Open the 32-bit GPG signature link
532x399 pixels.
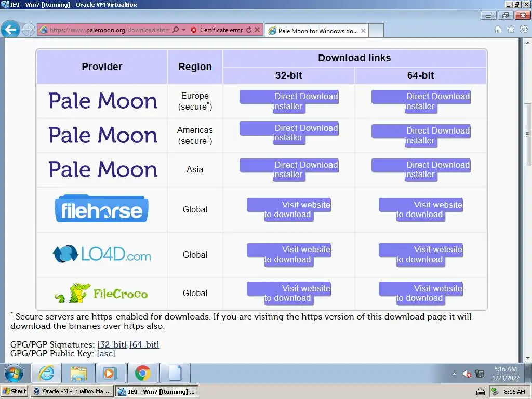coord(112,344)
